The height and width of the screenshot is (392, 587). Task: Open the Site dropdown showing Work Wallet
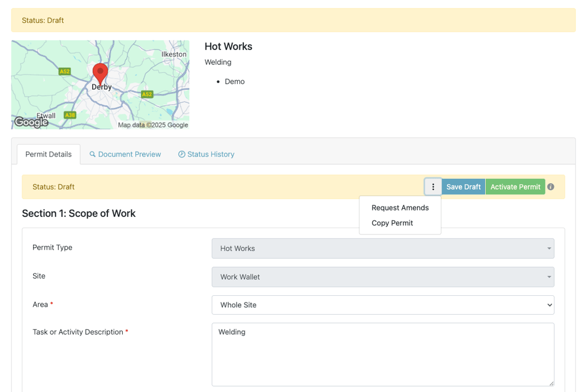(x=383, y=277)
